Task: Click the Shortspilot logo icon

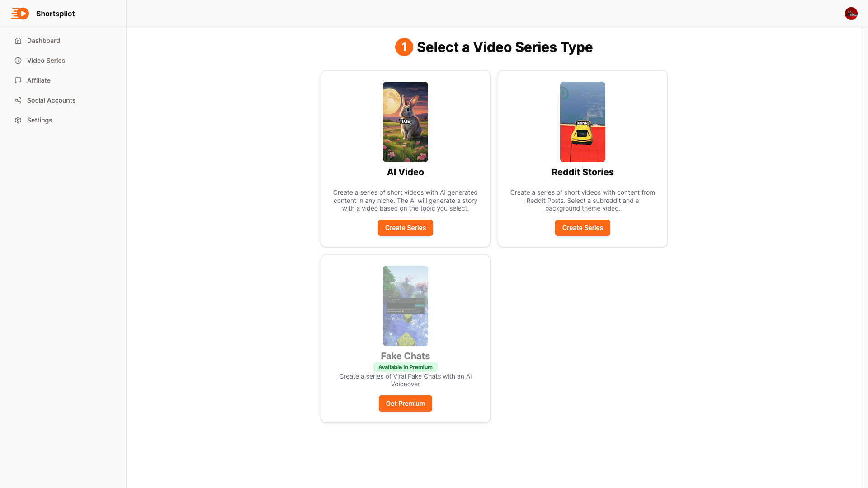Action: pyautogui.click(x=20, y=14)
